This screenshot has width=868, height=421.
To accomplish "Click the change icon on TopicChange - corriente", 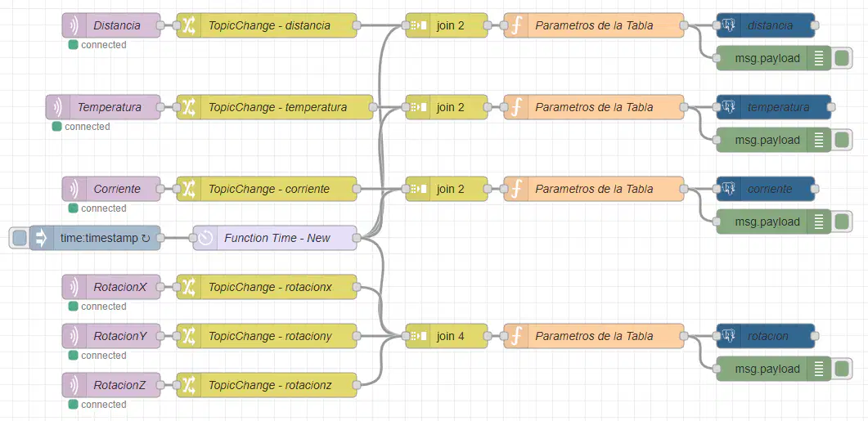I will [189, 189].
